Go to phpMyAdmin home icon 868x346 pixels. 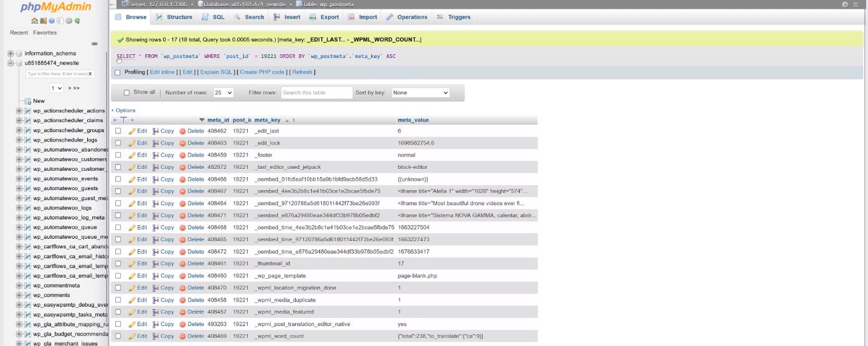point(35,21)
